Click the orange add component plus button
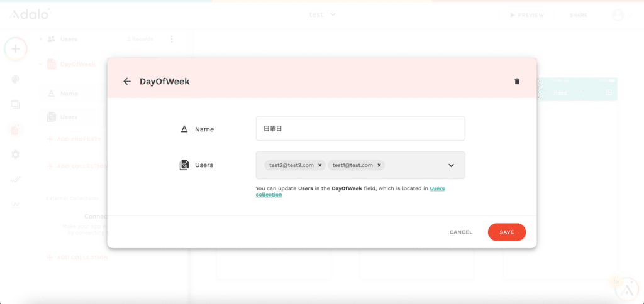Viewport: 644px width, 304px height. pyautogui.click(x=16, y=49)
